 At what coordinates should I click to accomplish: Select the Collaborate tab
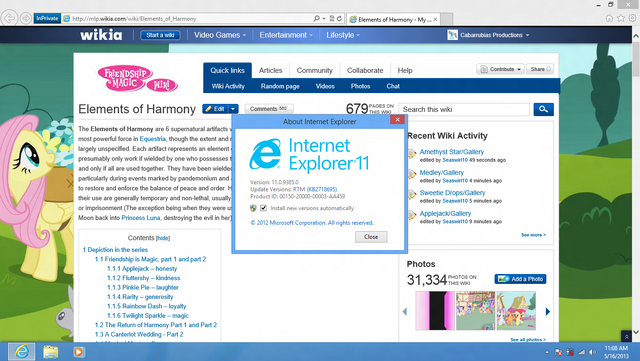click(365, 70)
